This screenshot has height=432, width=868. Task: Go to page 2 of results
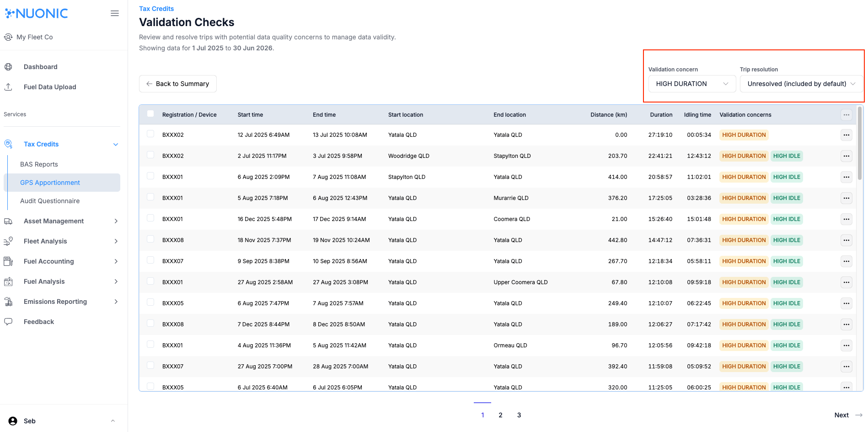501,415
